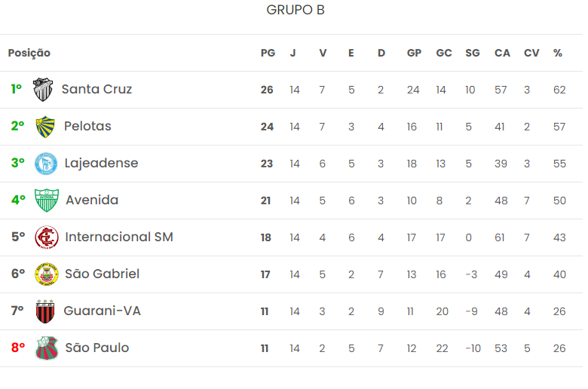The height and width of the screenshot is (389, 588).
Task: Click the SG column header
Action: [x=473, y=54]
